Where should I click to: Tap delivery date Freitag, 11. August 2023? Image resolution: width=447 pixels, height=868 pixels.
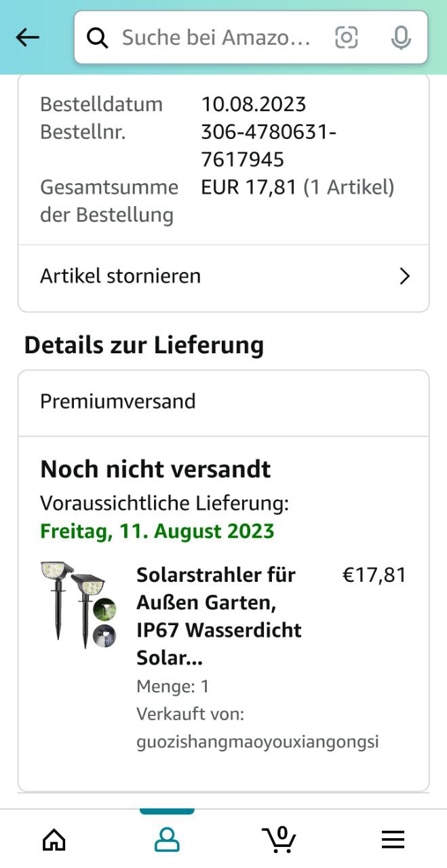point(157,531)
